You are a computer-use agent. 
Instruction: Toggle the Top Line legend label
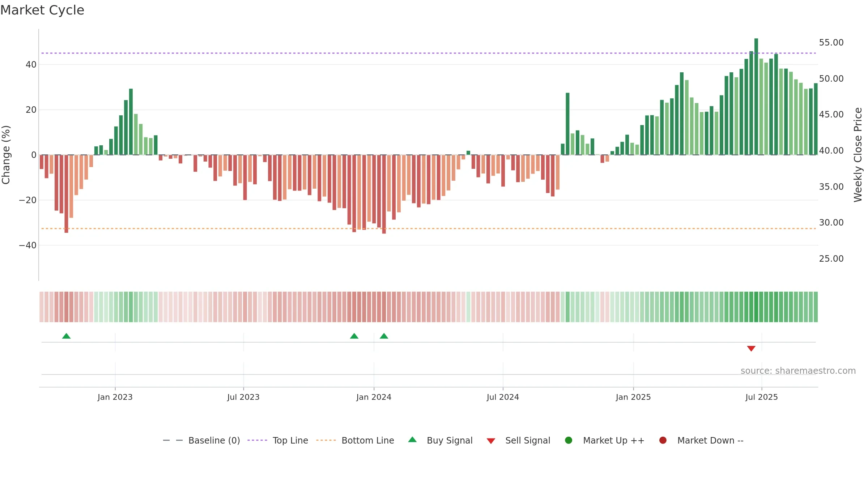coord(290,441)
